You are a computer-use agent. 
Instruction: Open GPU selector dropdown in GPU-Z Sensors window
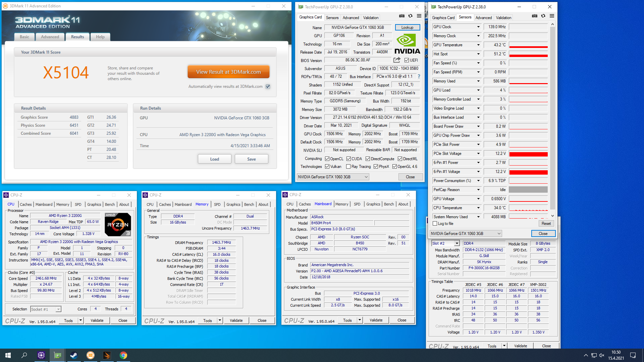coord(466,234)
